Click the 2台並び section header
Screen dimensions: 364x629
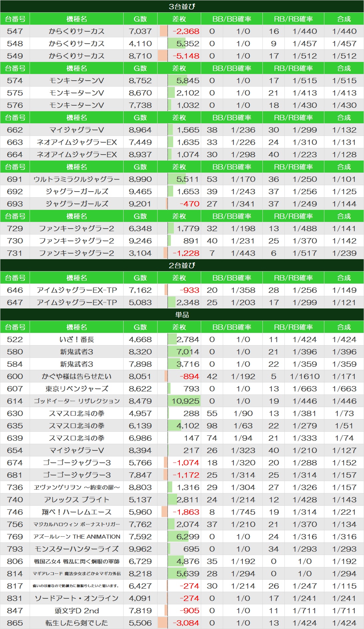[182, 265]
